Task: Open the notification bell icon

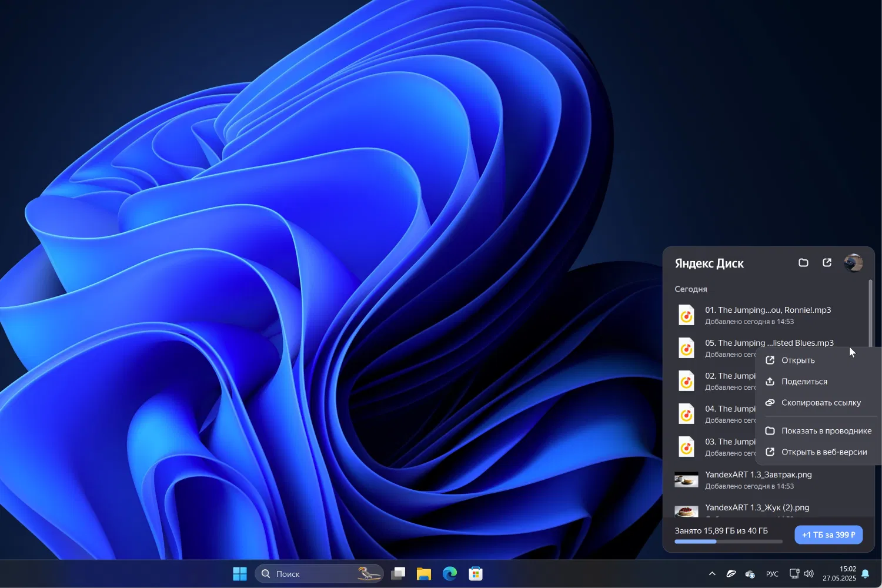Action: (865, 574)
